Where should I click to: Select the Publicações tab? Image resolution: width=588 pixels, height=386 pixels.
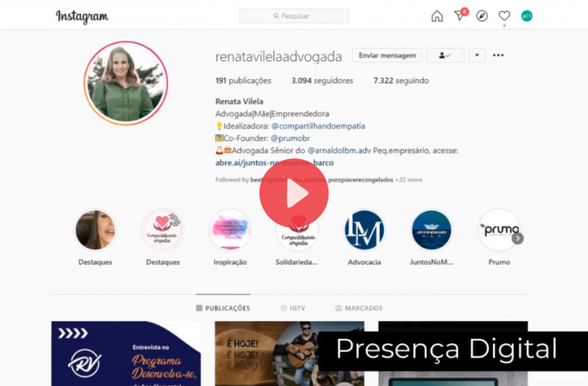click(x=223, y=309)
